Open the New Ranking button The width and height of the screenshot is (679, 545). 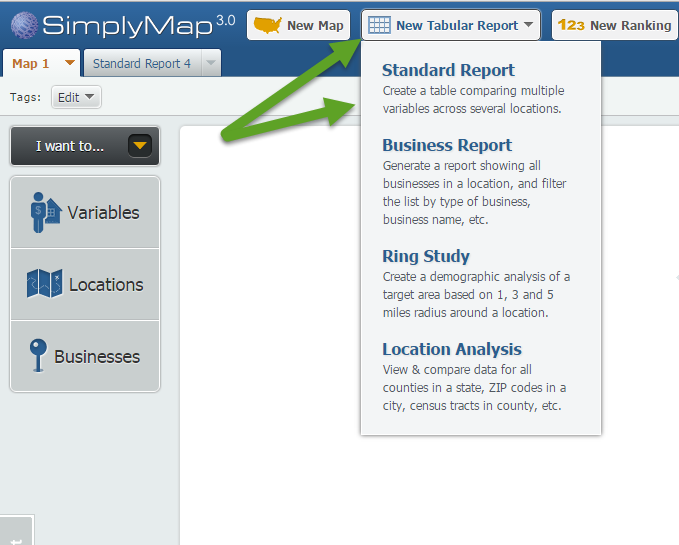click(x=615, y=25)
